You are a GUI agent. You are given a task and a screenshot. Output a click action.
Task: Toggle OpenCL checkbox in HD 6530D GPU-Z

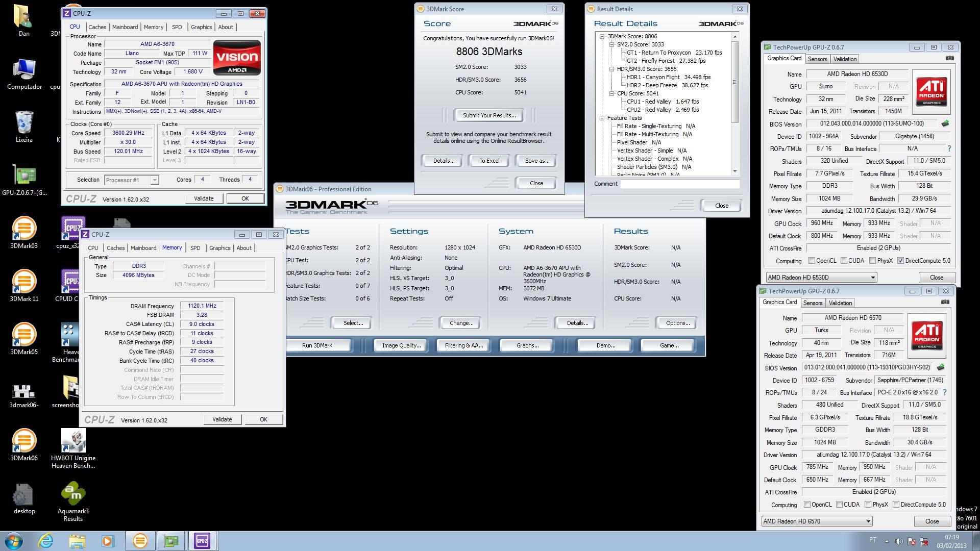pos(812,261)
